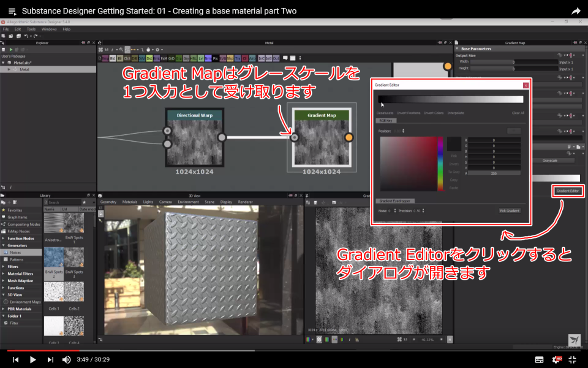The height and width of the screenshot is (368, 588).
Task: Click the Library search field
Action: coord(64,202)
